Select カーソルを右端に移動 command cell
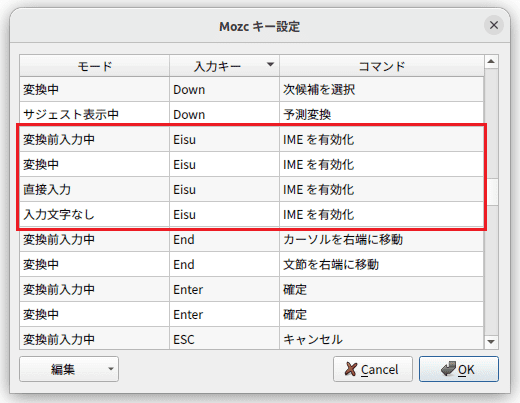Screen dimensions: 520x403 tap(381, 239)
